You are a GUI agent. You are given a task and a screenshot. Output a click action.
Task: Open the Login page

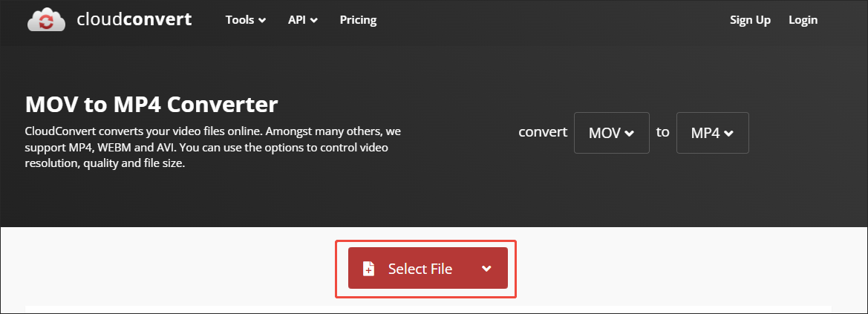pyautogui.click(x=803, y=20)
